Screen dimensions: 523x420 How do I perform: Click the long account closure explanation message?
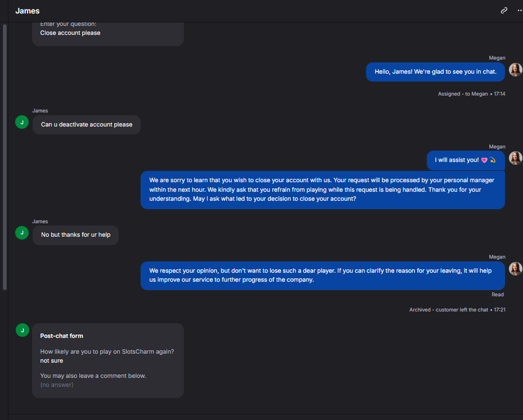click(x=323, y=190)
